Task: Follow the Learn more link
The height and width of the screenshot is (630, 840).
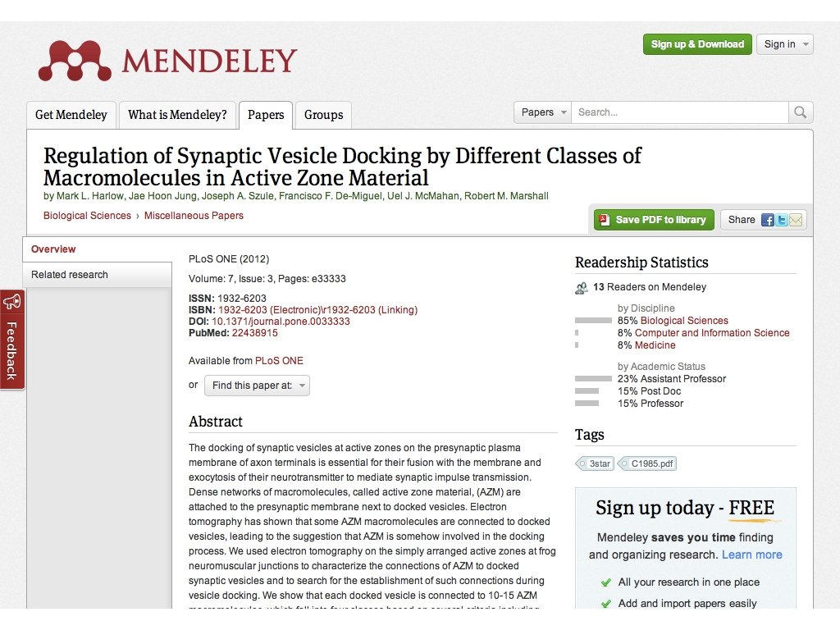Action: (x=751, y=555)
